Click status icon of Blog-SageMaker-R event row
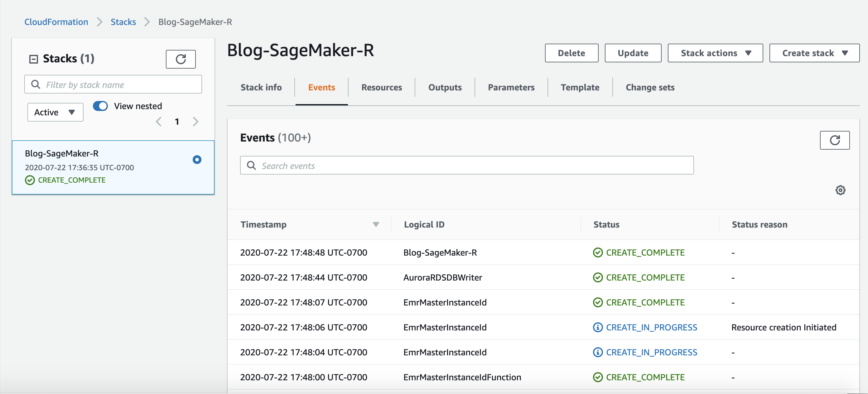The width and height of the screenshot is (868, 394). [598, 252]
